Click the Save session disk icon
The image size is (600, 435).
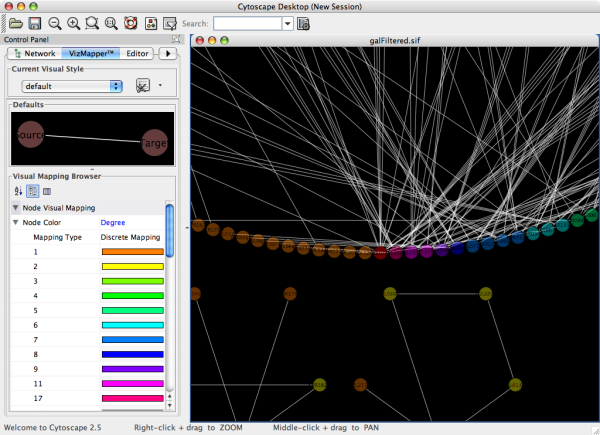click(x=34, y=23)
